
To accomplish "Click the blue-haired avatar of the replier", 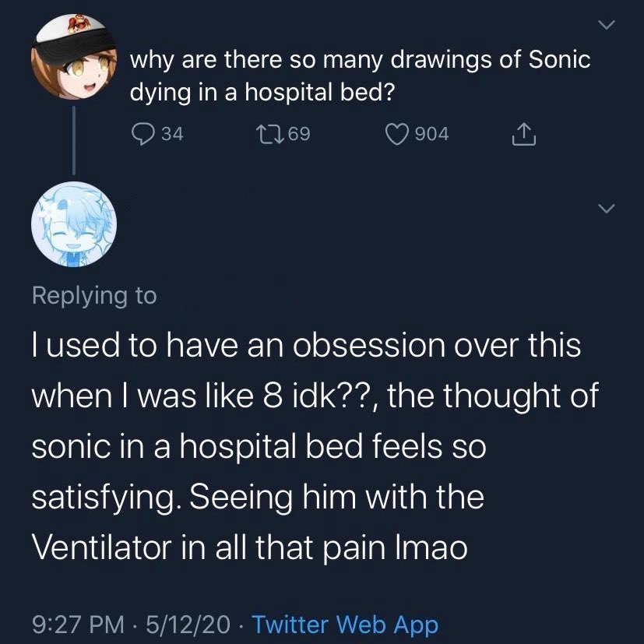I will point(74,224).
